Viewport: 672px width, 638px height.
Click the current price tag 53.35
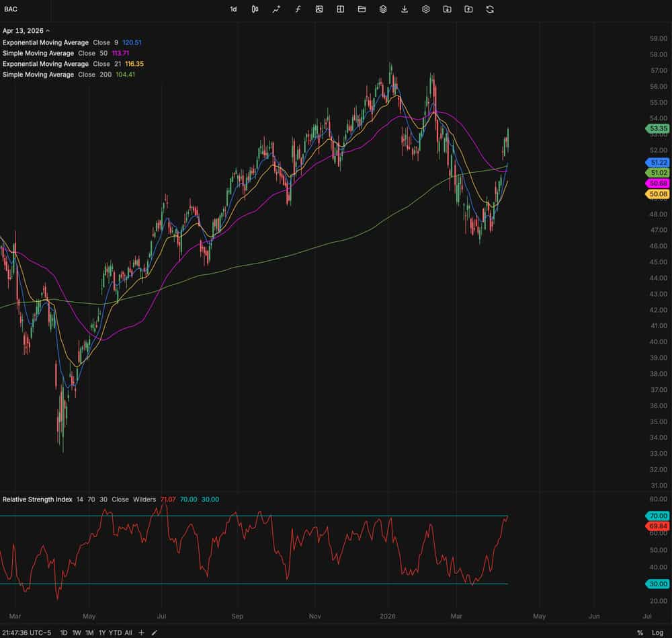tap(657, 128)
